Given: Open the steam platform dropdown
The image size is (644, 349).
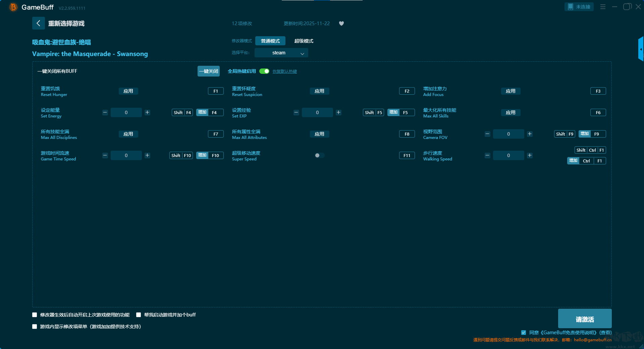Looking at the screenshot, I should point(281,53).
